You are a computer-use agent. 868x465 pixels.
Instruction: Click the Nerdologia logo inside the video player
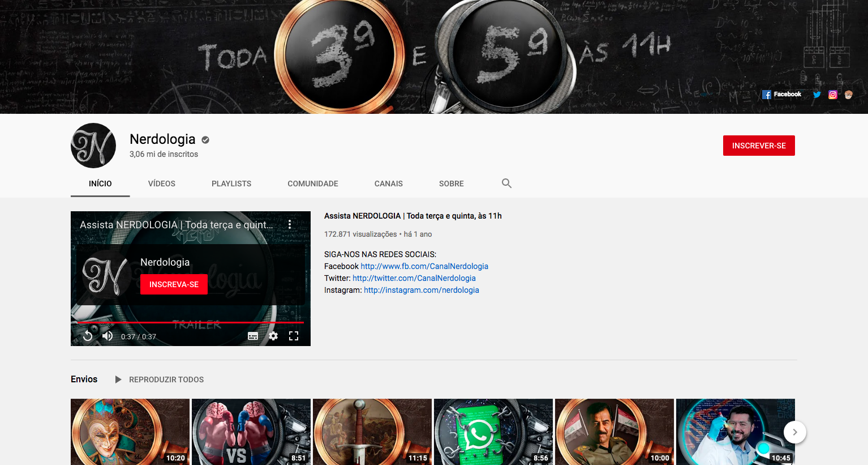[105, 275]
